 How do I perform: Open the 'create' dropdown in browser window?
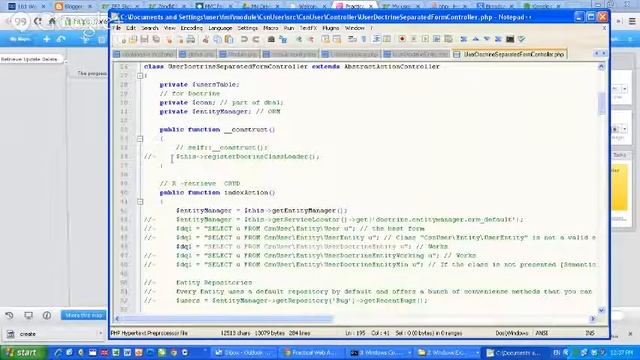100,334
